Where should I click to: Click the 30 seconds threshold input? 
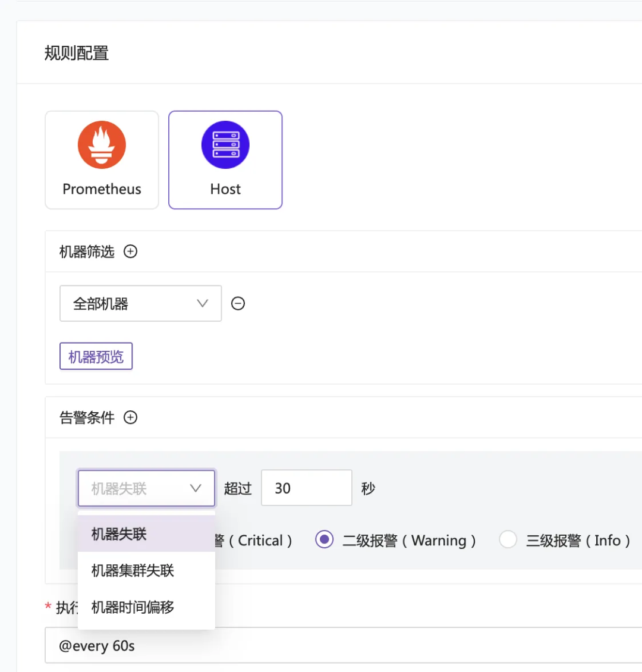point(306,488)
